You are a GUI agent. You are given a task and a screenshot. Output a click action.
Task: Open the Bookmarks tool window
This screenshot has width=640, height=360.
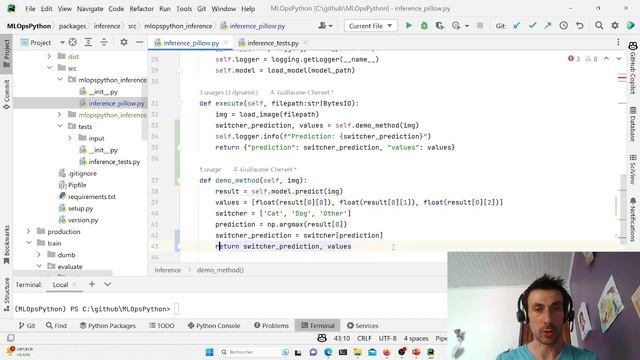point(7,245)
